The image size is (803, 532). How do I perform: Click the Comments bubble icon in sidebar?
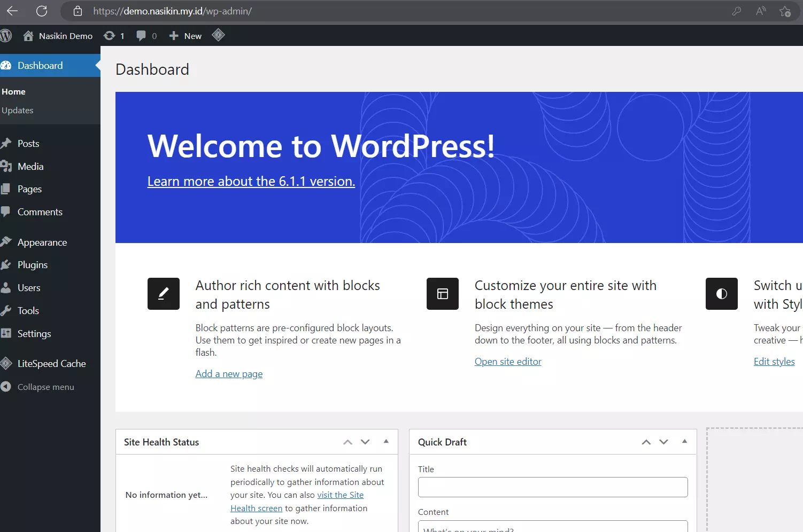[6, 212]
